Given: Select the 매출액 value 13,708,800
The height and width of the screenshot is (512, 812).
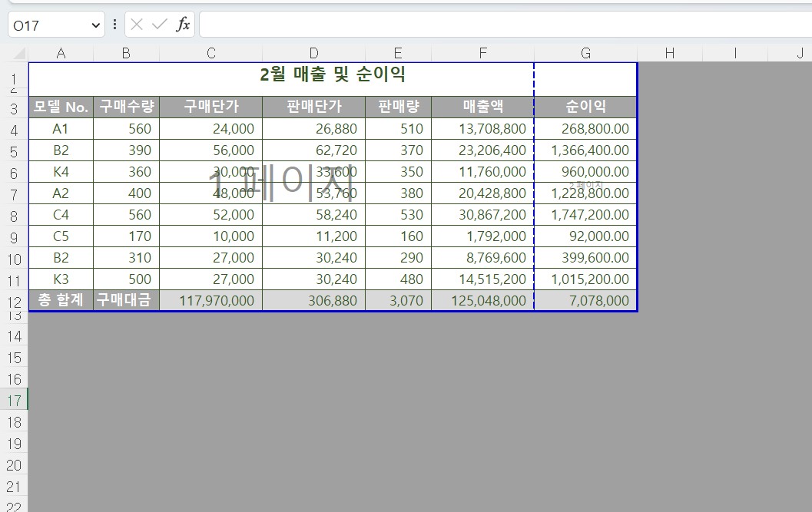Looking at the screenshot, I should tap(482, 128).
